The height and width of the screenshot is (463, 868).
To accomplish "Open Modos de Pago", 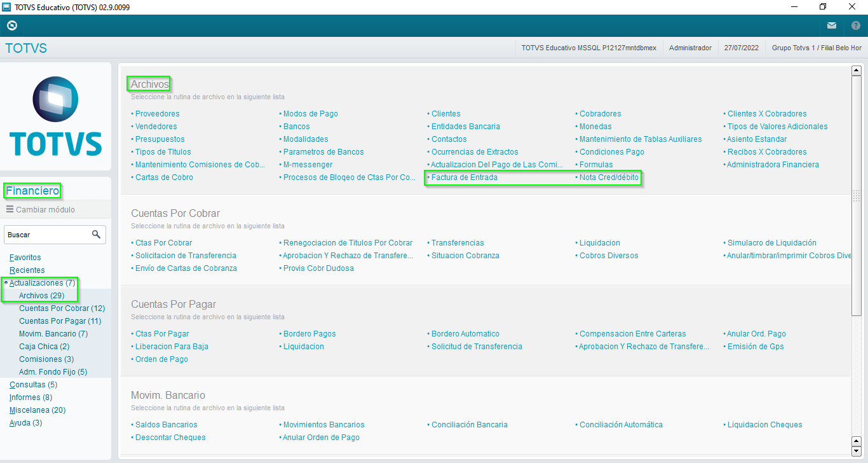I will 310,114.
